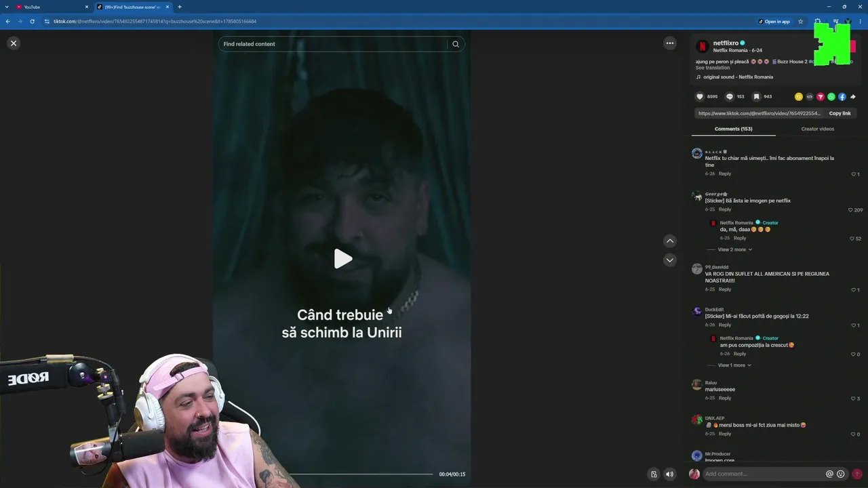Viewport: 868px width, 488px height.
Task: Share video to WhatsApp
Action: pyautogui.click(x=831, y=97)
